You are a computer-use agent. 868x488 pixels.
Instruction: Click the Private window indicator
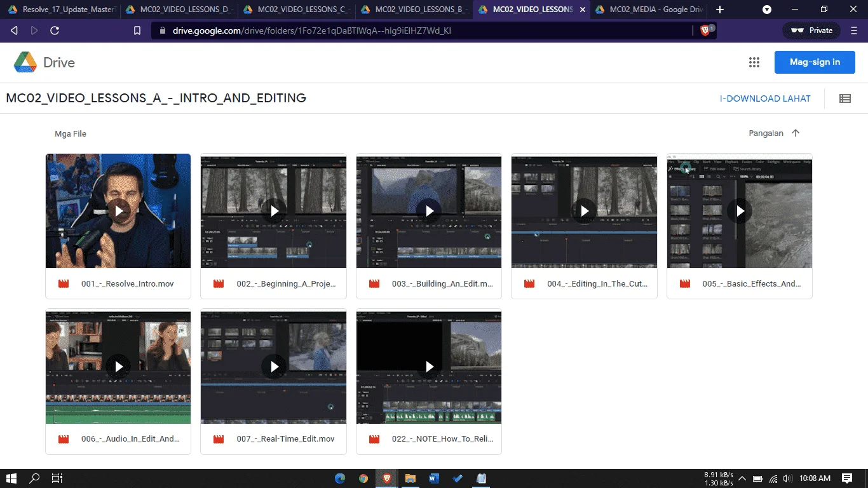[x=811, y=30]
